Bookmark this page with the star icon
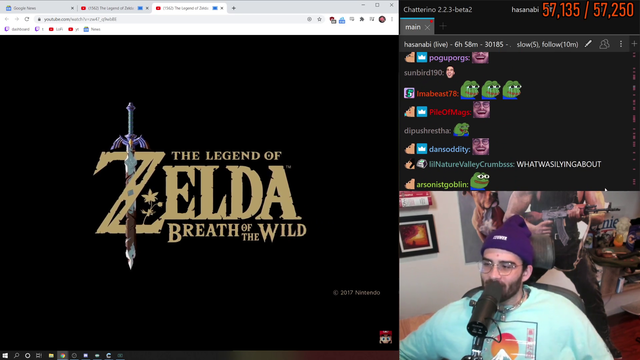Viewport: 640px width, 360px height. tap(319, 19)
